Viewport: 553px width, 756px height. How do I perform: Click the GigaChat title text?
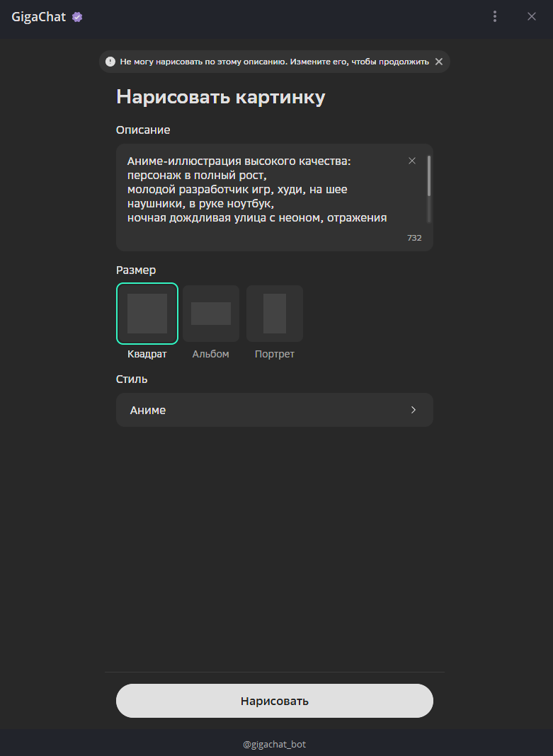38,17
